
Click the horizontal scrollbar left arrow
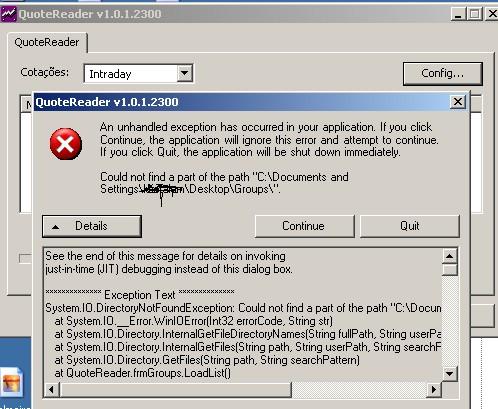tap(51, 389)
